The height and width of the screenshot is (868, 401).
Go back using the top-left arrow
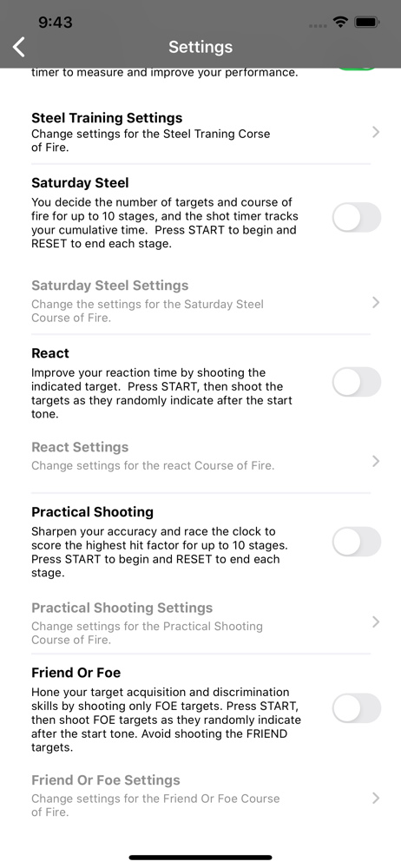point(19,47)
